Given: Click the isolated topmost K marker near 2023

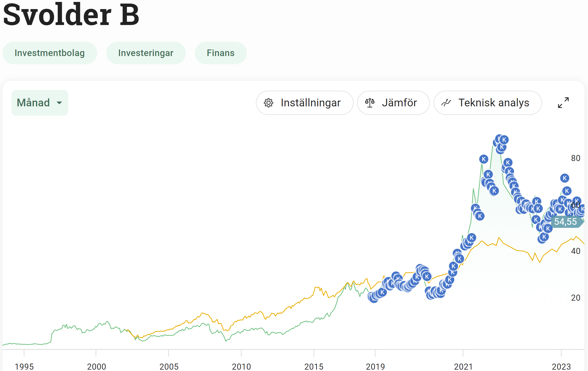Looking at the screenshot, I should pos(565,178).
